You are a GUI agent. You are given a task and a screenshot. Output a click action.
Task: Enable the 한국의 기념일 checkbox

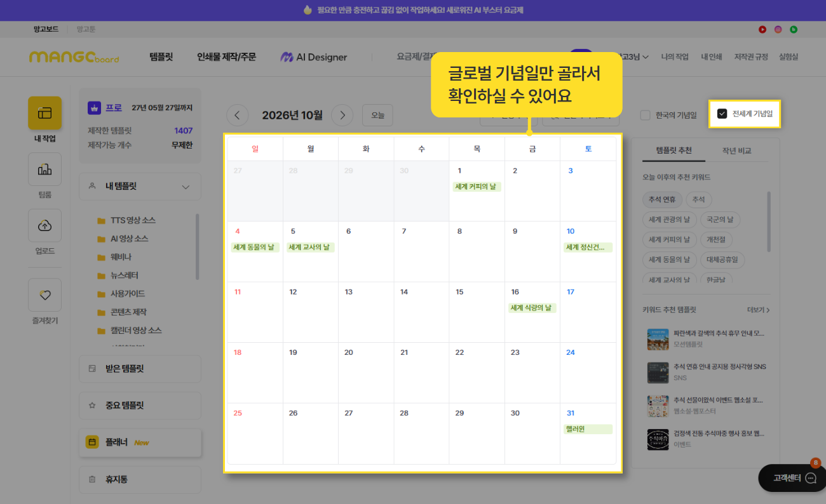coord(645,115)
